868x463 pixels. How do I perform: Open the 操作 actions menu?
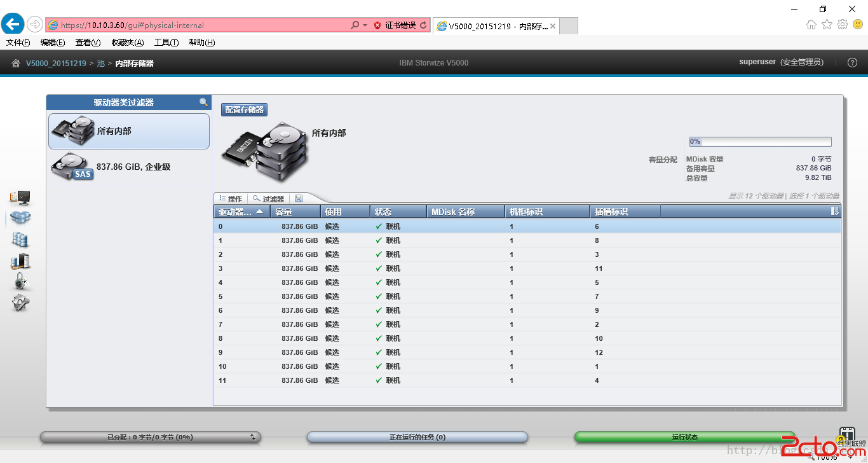click(231, 198)
